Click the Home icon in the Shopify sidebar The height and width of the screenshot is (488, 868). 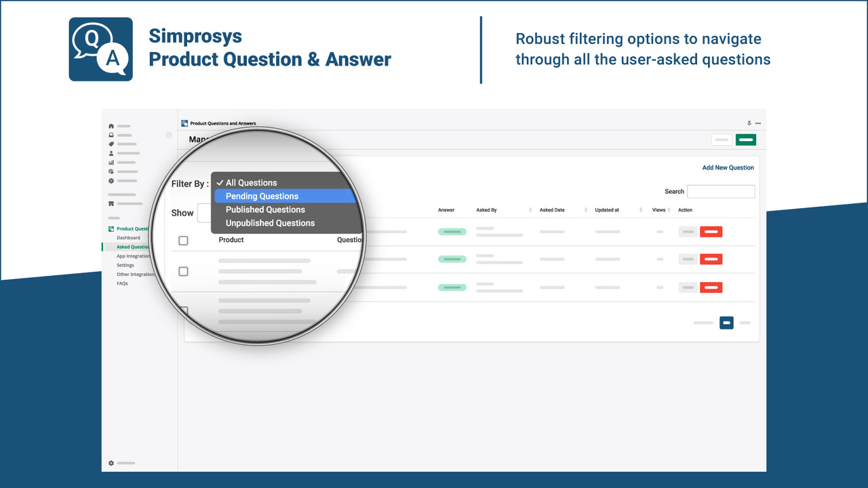click(111, 125)
